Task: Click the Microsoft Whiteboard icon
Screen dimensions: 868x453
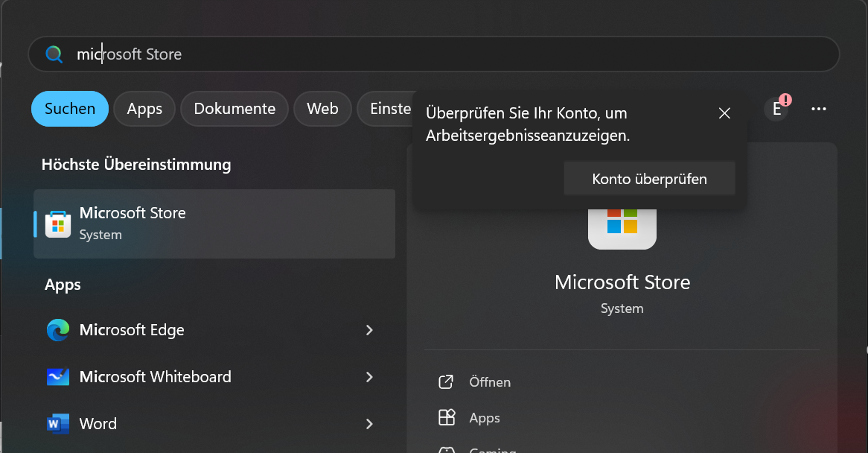Action: click(58, 377)
